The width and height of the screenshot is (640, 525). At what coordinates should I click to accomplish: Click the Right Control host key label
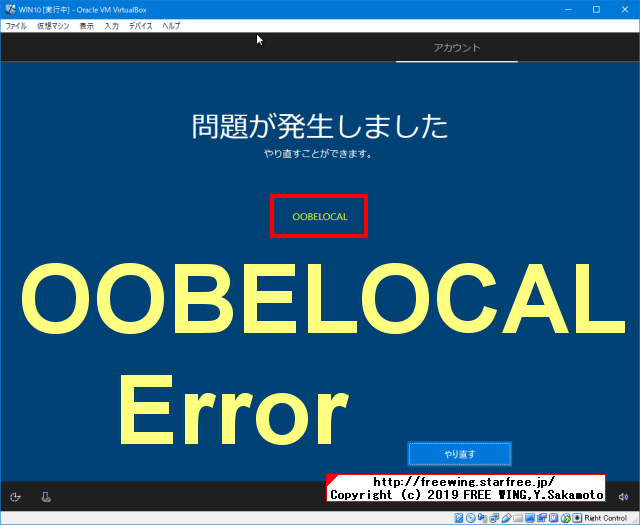605,518
